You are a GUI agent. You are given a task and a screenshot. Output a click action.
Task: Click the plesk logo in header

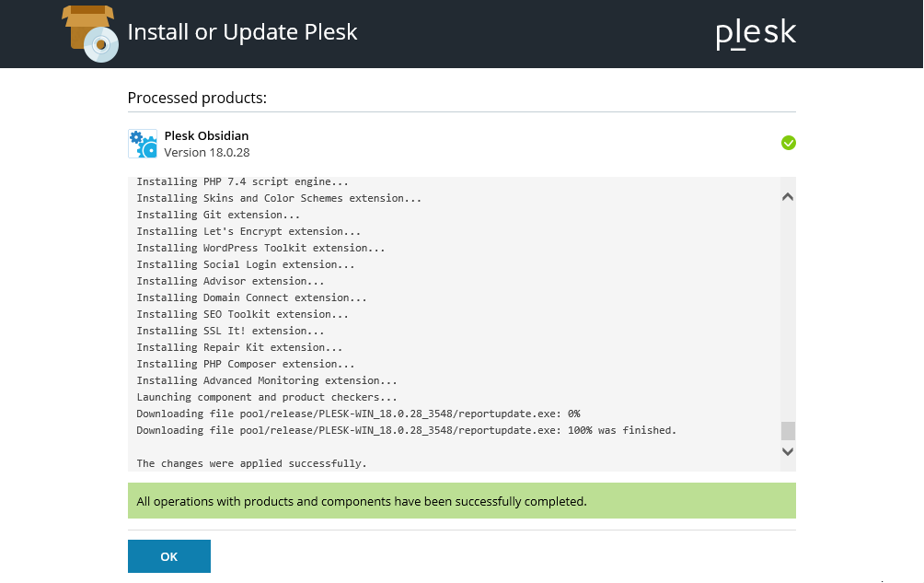[x=757, y=33]
